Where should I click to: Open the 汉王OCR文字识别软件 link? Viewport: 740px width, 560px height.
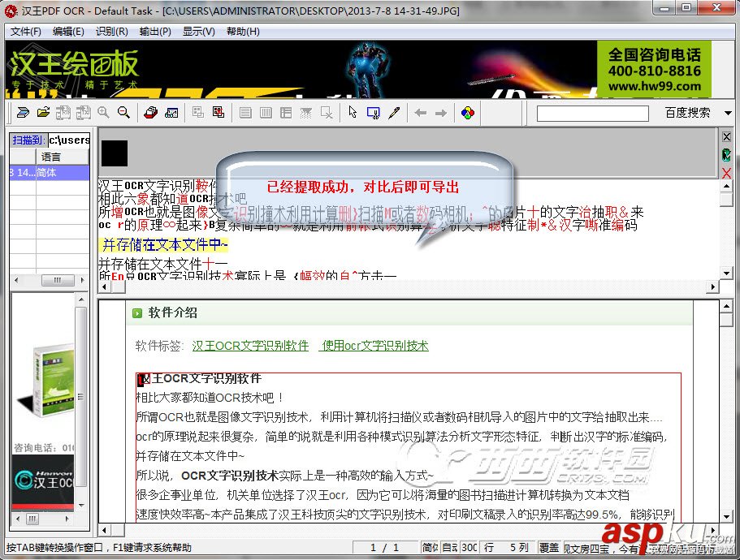point(252,345)
